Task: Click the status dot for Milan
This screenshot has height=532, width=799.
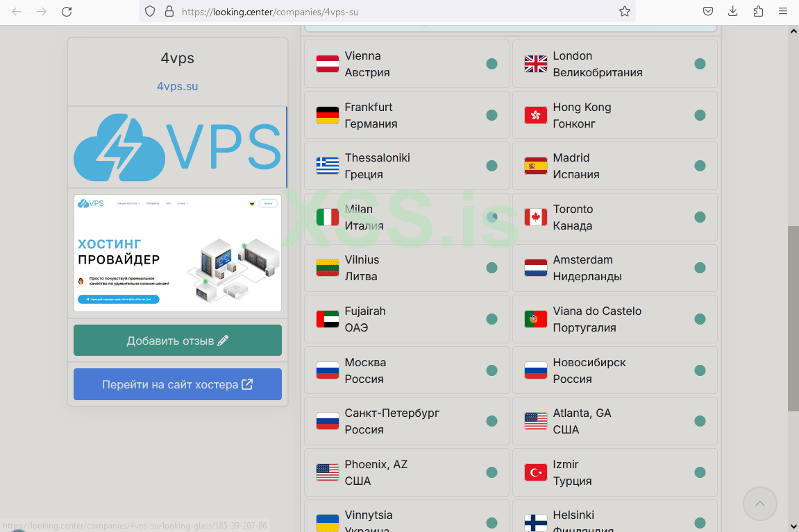Action: point(491,217)
